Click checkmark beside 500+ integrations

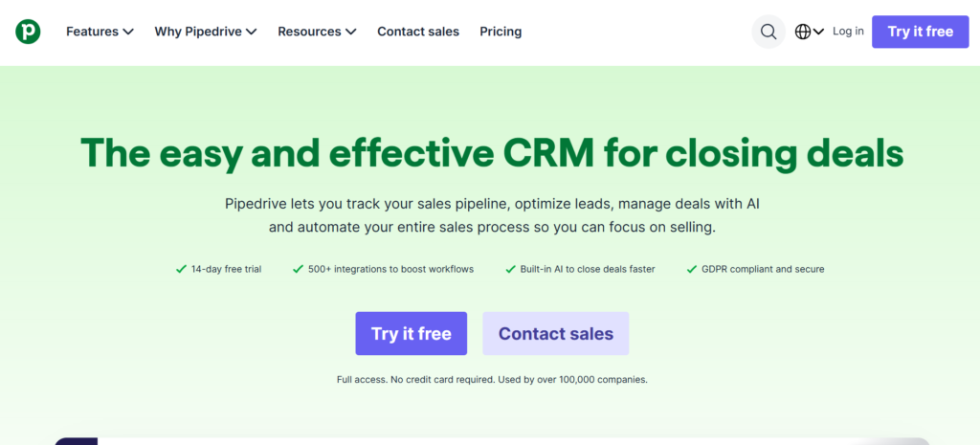point(299,269)
